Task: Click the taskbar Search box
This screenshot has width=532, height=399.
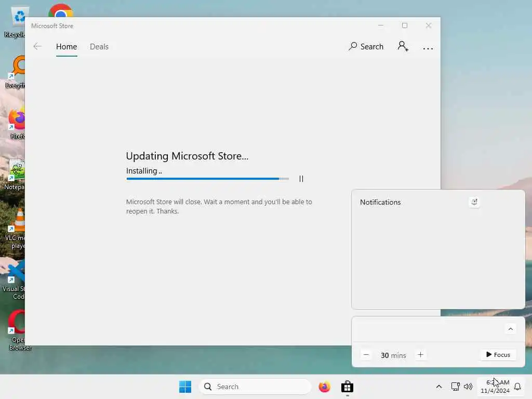Action: point(255,387)
